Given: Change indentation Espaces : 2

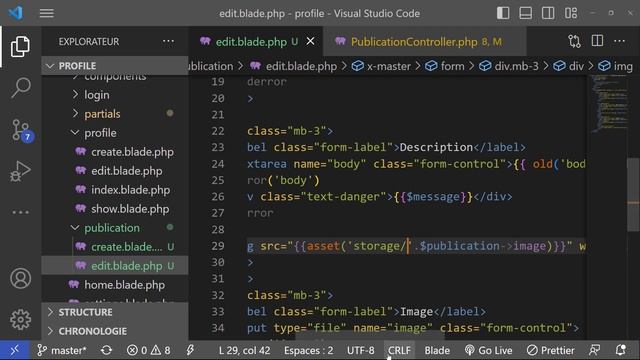Looking at the screenshot, I should pyautogui.click(x=309, y=350).
